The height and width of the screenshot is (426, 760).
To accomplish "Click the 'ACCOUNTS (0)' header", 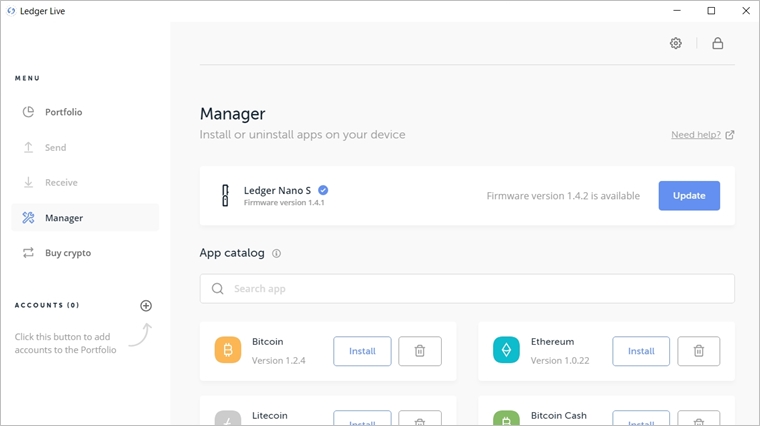I will 47,305.
